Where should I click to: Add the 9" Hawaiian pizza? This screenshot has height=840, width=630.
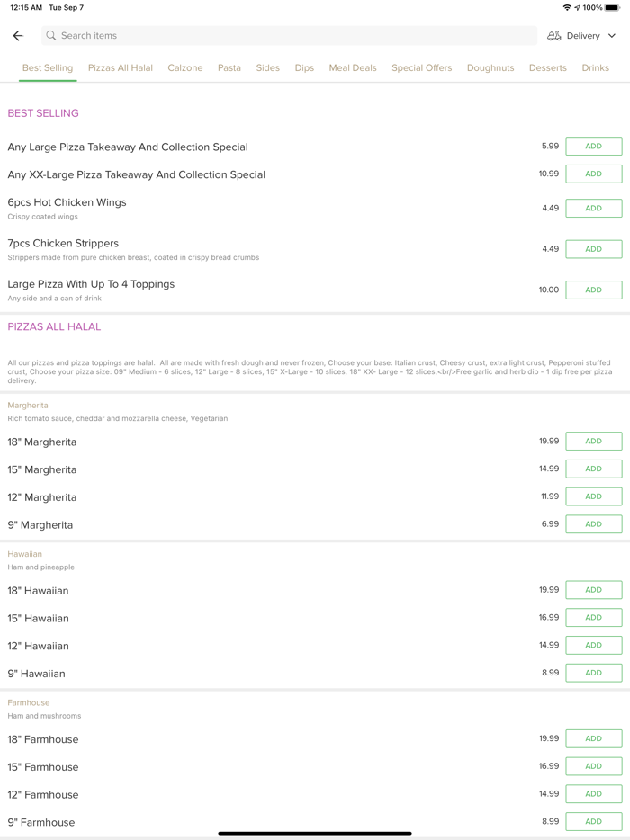click(593, 673)
